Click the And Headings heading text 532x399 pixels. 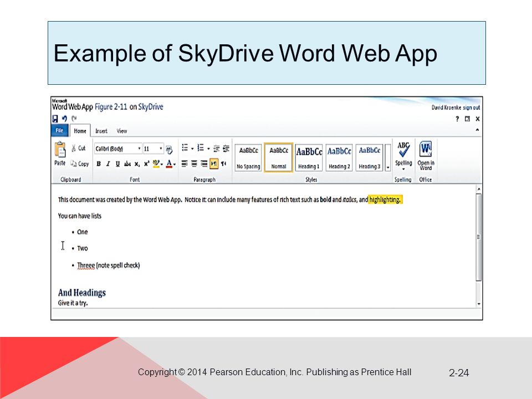click(x=82, y=293)
